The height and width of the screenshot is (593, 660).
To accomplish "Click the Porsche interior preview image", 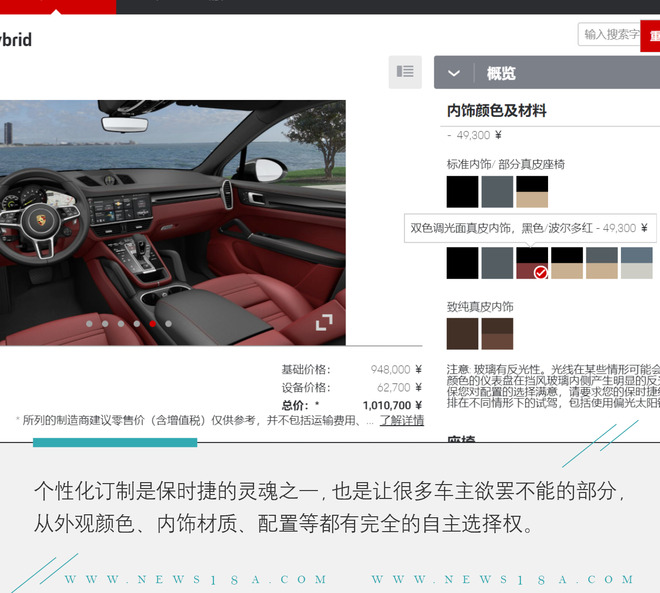I will (x=173, y=223).
